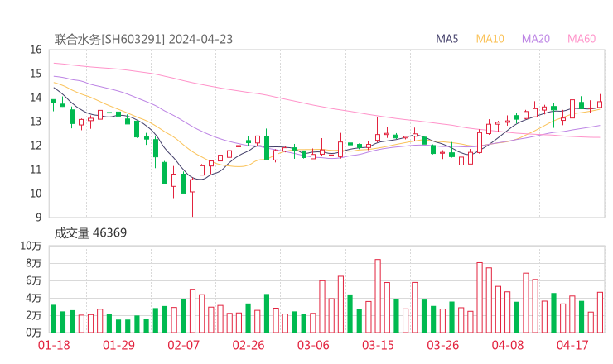Click the volume axis label 8万
The height and width of the screenshot is (364, 613).
34,263
